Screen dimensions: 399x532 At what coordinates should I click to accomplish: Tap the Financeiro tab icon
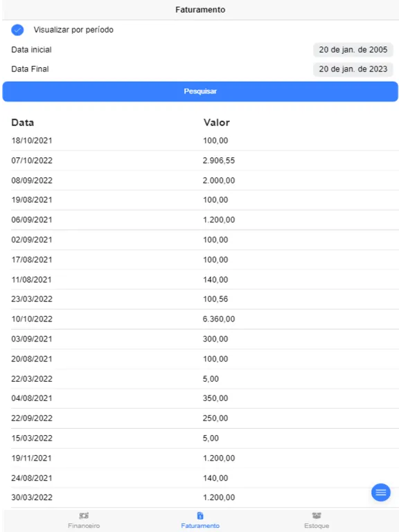(84, 515)
